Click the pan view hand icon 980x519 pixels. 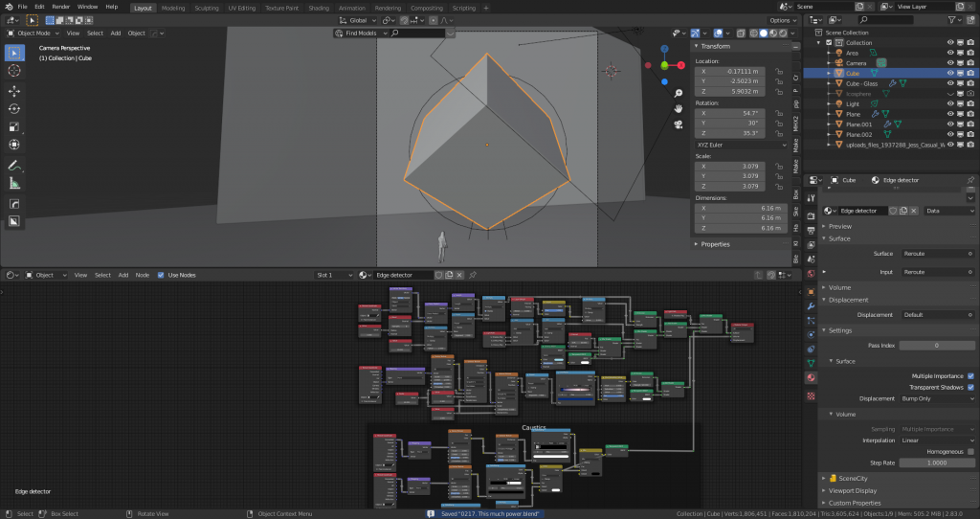click(x=679, y=109)
